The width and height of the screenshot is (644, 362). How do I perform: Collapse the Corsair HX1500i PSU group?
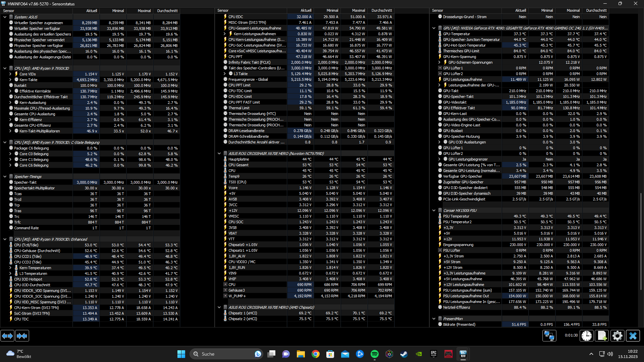tap(434, 210)
